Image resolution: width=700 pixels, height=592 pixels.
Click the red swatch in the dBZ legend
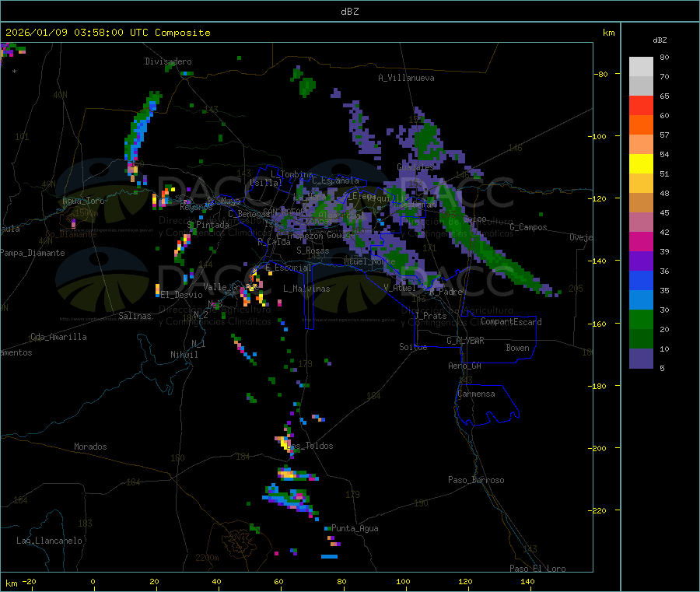(641, 105)
